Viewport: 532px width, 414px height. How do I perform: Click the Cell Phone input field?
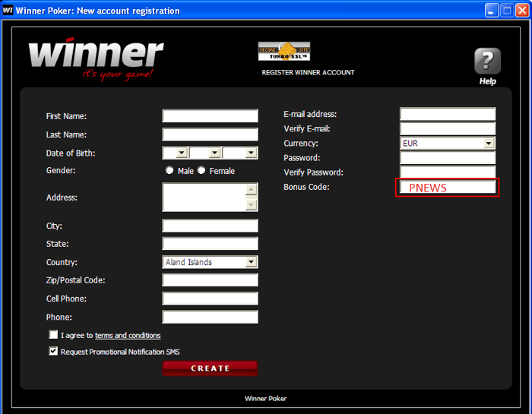coord(210,299)
